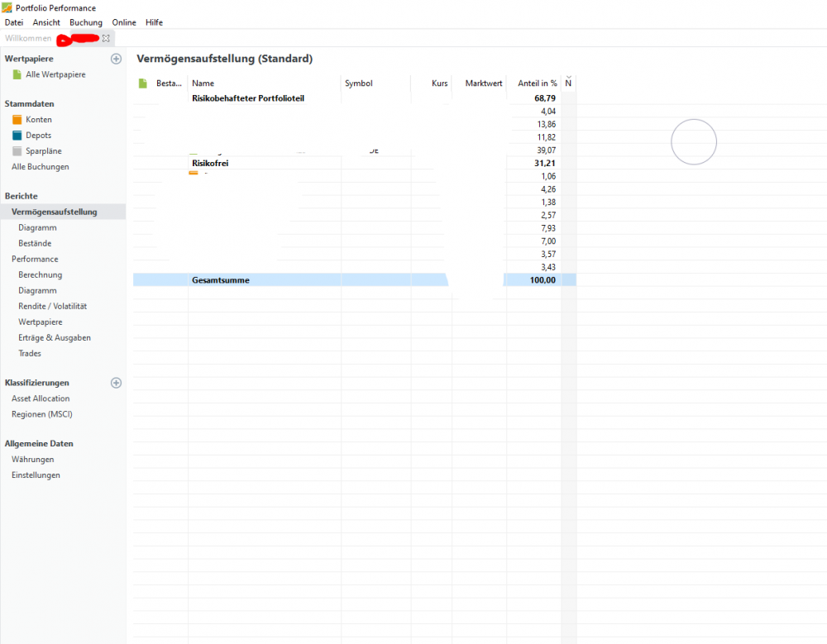The height and width of the screenshot is (644, 827).
Task: Click the 7,93 percentage value
Action: 548,228
